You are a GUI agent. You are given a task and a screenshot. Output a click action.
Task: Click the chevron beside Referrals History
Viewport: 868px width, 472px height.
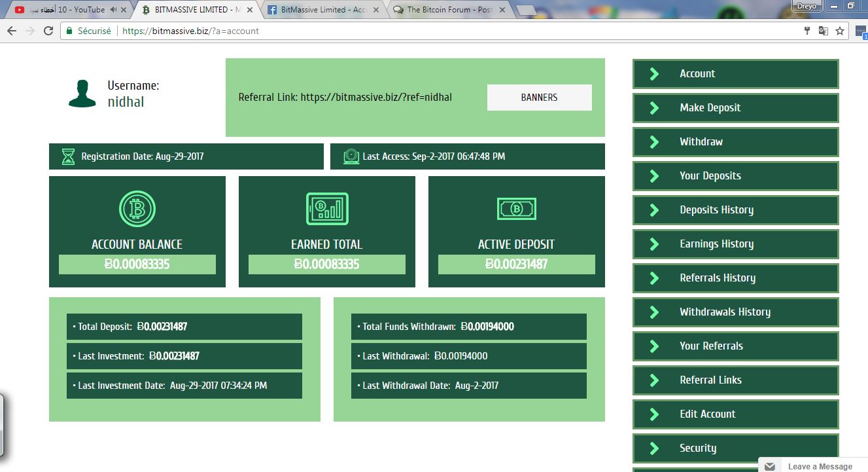coord(654,278)
